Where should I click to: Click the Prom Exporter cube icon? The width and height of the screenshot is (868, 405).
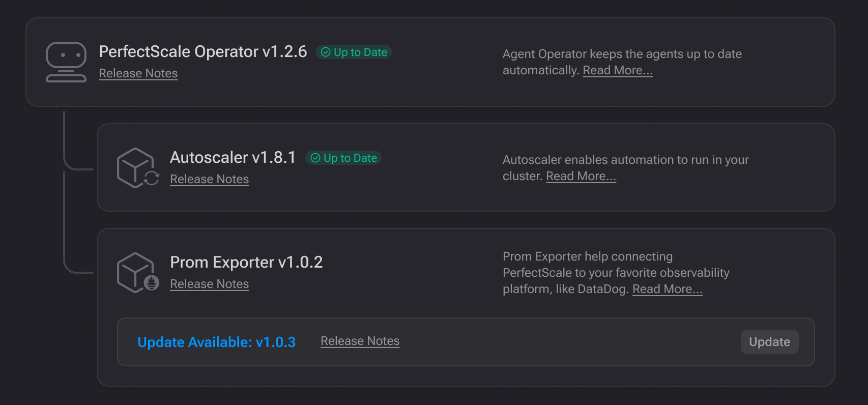point(135,272)
